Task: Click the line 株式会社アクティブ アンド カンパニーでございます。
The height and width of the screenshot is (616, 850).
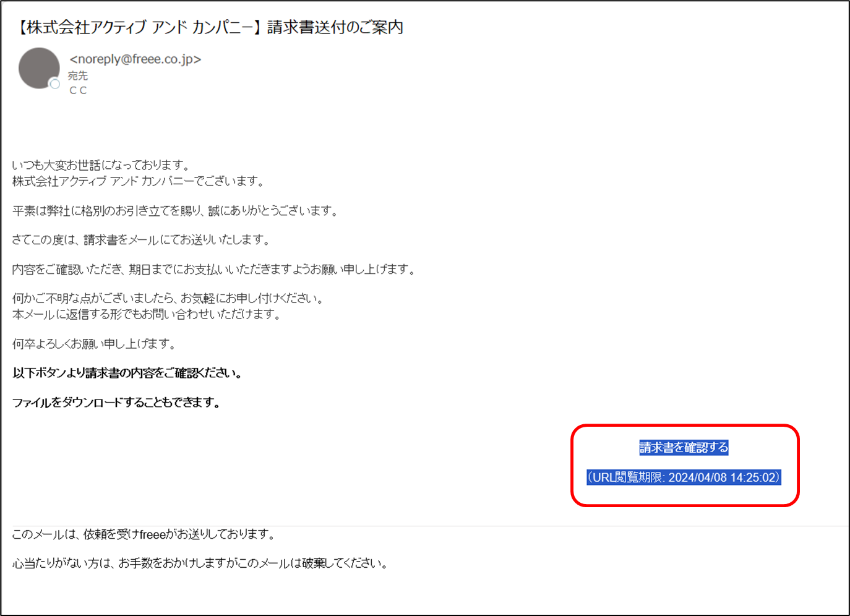Action: 139,181
